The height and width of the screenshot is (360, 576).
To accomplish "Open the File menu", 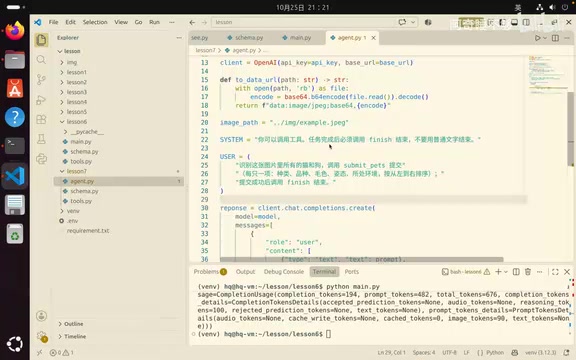I will click(54, 22).
